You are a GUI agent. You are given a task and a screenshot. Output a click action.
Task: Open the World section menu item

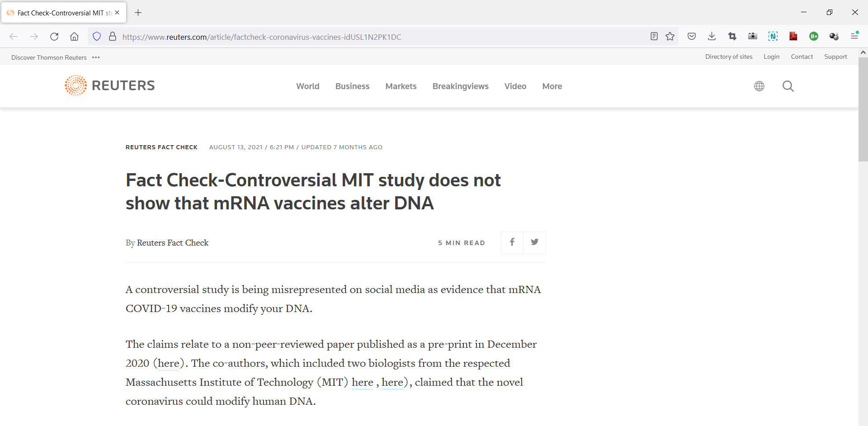[x=307, y=86]
